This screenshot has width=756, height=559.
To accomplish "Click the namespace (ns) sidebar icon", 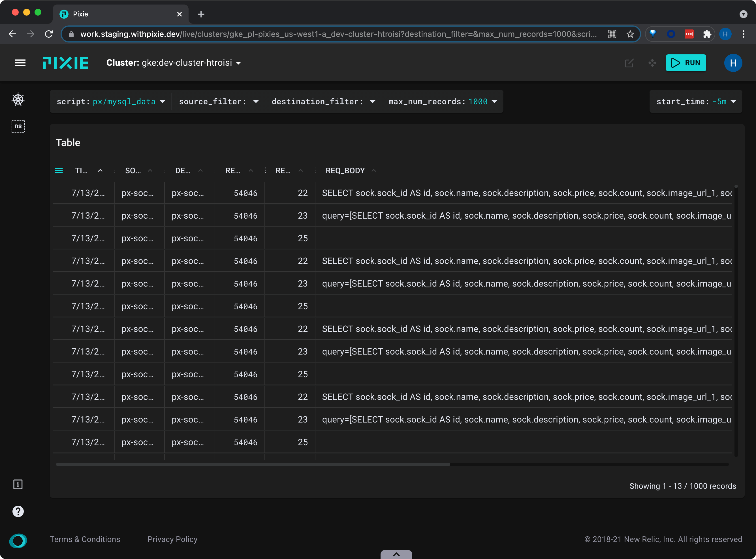I will (18, 126).
